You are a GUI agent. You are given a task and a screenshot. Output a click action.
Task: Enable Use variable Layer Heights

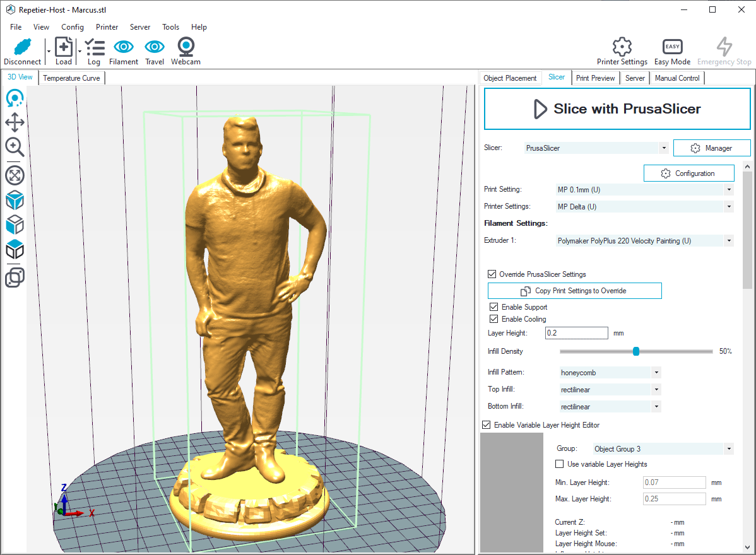[559, 464]
